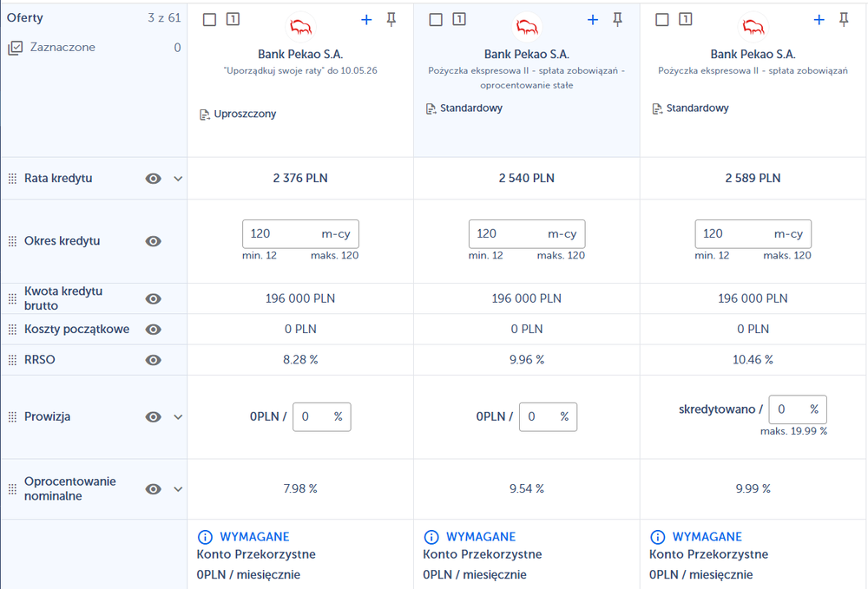Click the drag handle beside Okres kredytu
The width and height of the screenshot is (868, 589).
click(x=12, y=241)
